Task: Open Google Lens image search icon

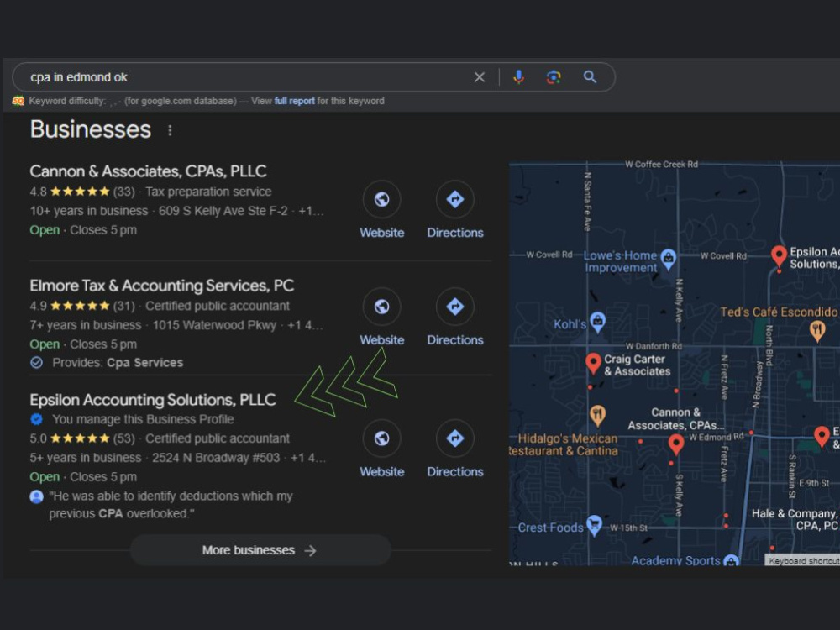Action: tap(554, 77)
